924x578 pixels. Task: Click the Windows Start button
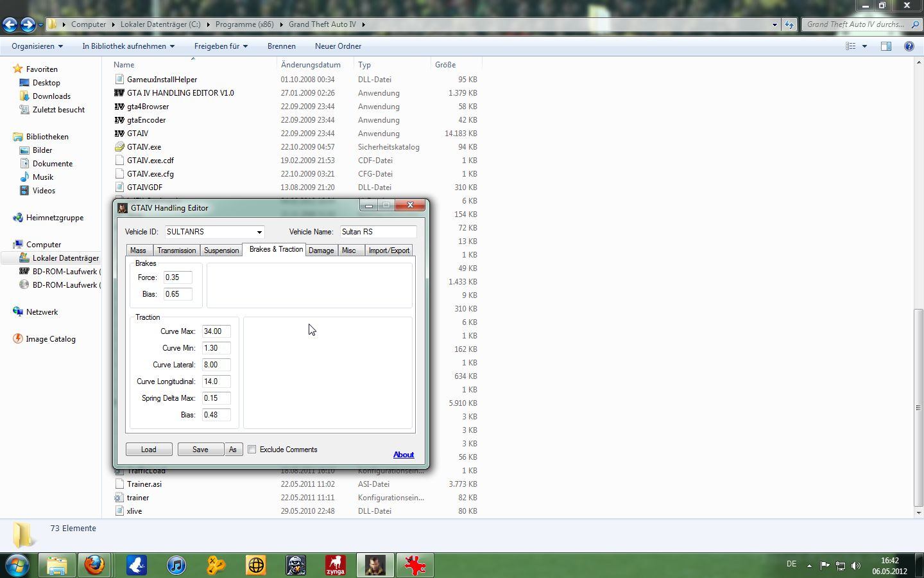(x=17, y=565)
